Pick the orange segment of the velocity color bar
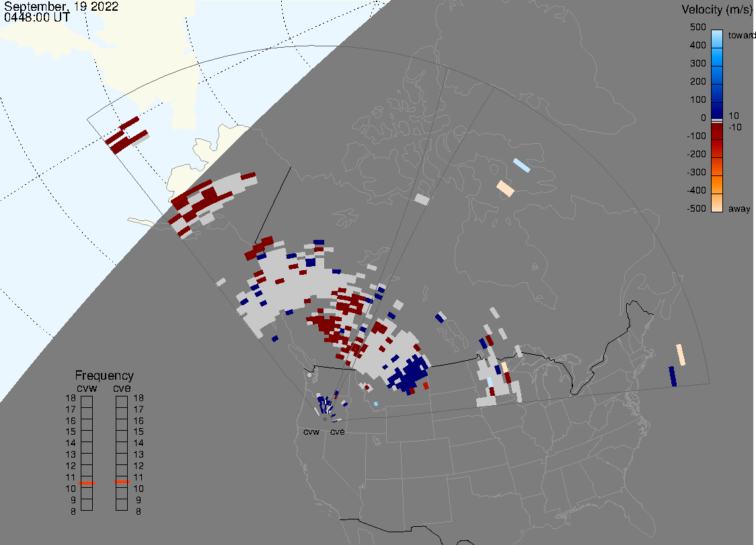 (x=717, y=185)
